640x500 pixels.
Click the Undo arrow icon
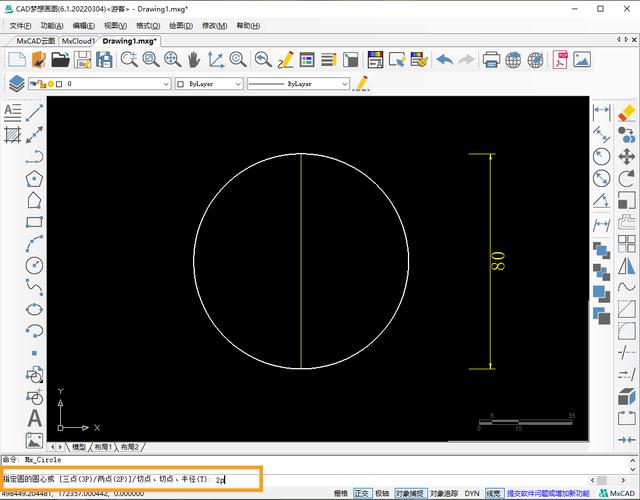coord(444,60)
